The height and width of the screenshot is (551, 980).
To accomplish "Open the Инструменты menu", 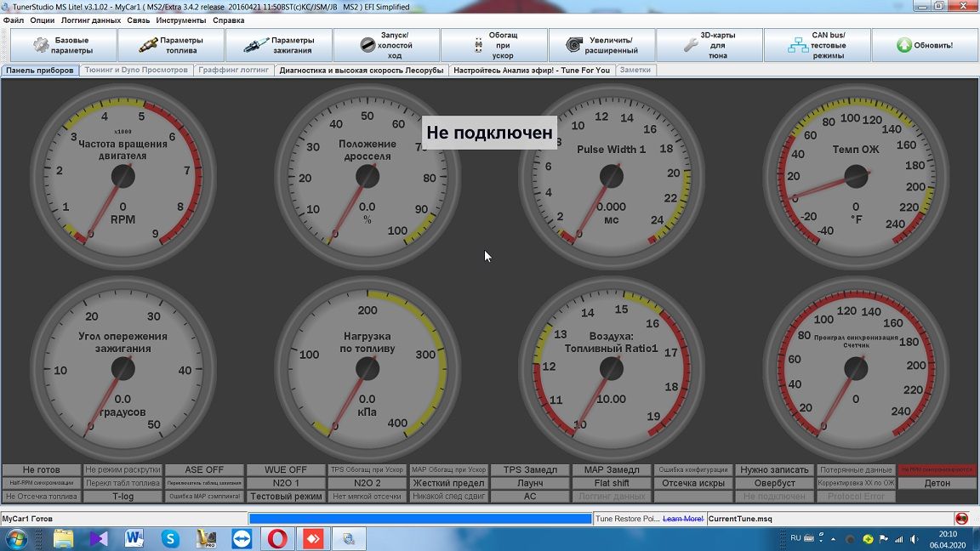I will [x=180, y=20].
